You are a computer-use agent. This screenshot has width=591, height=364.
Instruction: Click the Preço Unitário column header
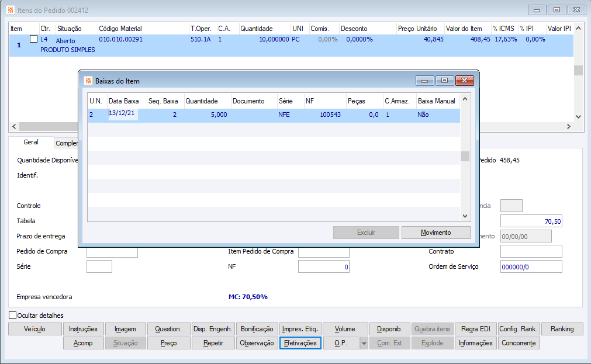417,29
